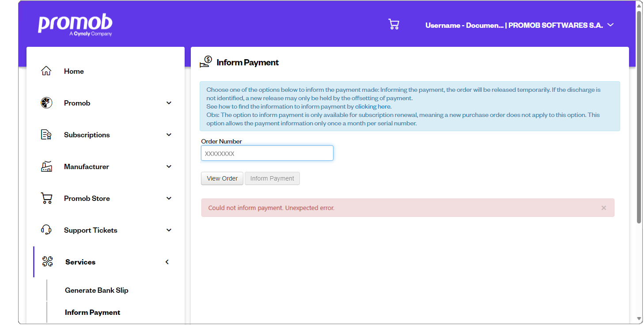This screenshot has width=644, height=325.
Task: Click the Subscriptions certificate icon
Action: pyautogui.click(x=46, y=135)
